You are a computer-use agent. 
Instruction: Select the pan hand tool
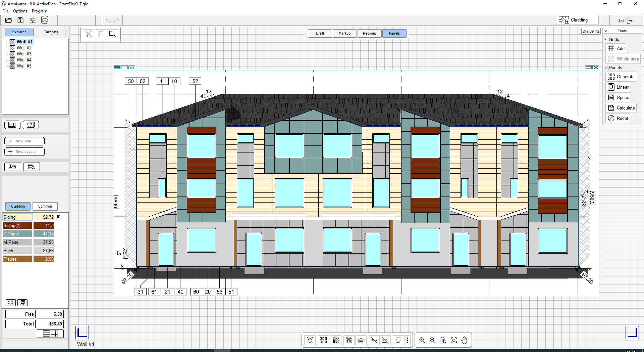(x=464, y=340)
